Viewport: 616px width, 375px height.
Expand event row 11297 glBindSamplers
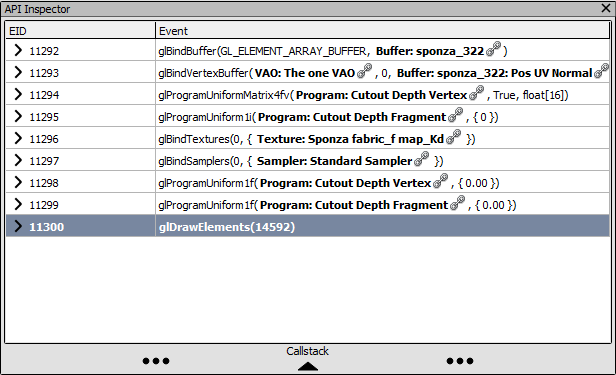coord(18,160)
